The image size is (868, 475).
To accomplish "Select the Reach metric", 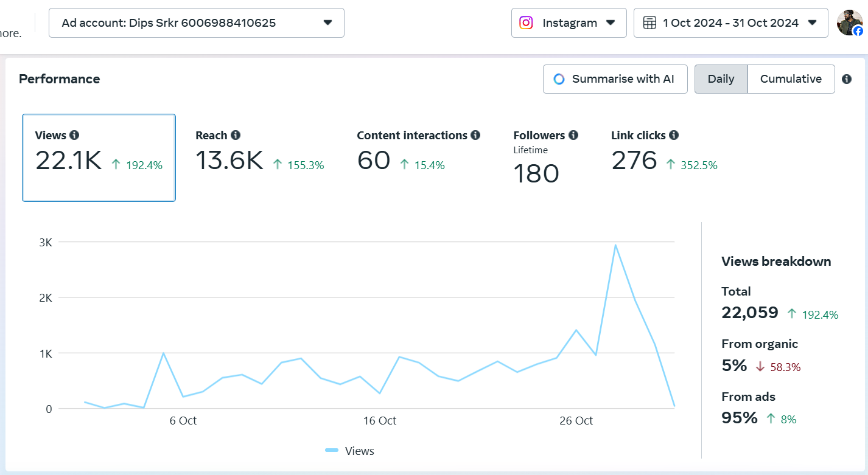I will (x=259, y=152).
